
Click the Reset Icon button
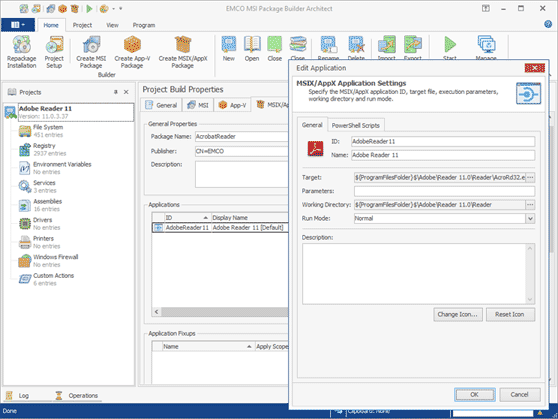coord(510,314)
